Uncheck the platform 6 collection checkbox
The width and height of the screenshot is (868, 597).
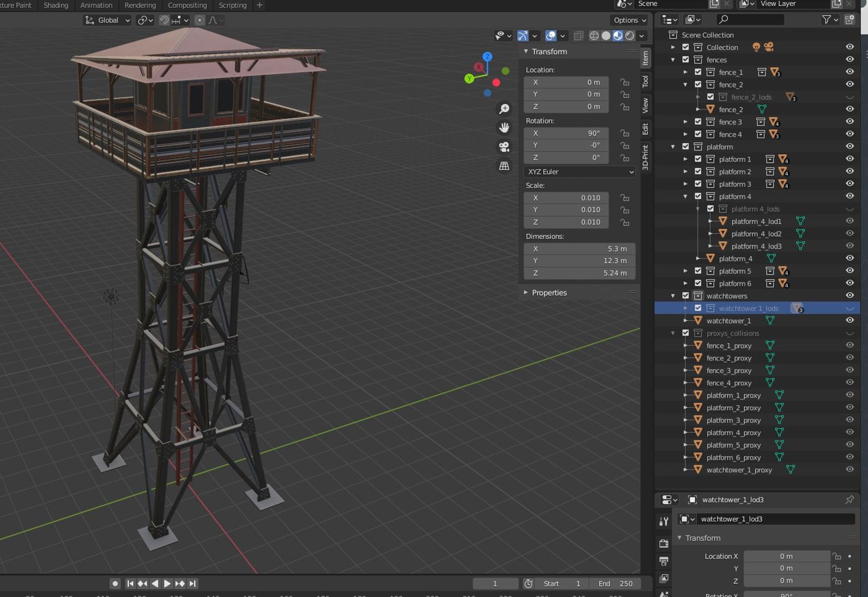click(698, 283)
